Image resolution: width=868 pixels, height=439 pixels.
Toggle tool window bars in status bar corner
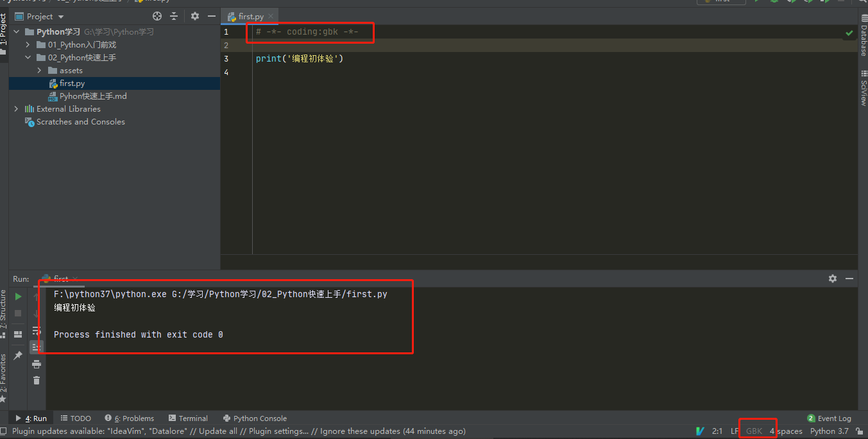pos(4,431)
